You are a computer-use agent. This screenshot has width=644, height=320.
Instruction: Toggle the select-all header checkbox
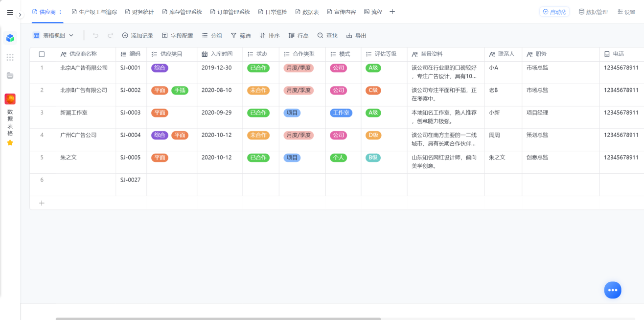pyautogui.click(x=42, y=54)
